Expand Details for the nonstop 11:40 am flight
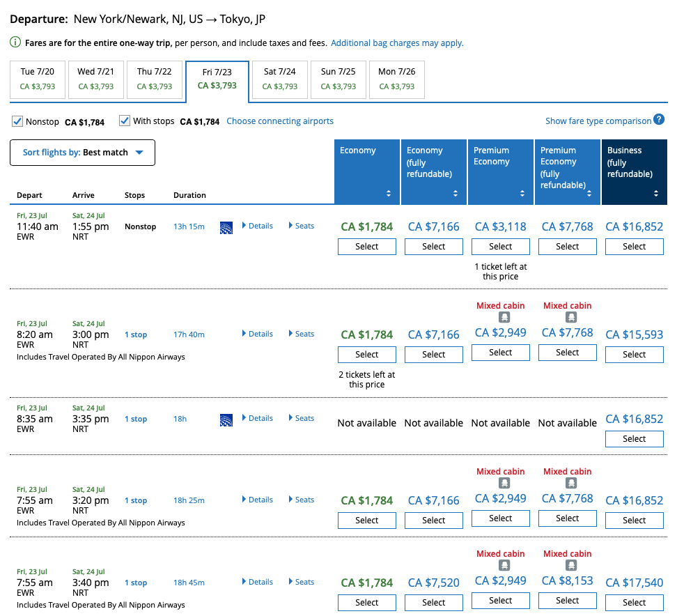 (257, 226)
